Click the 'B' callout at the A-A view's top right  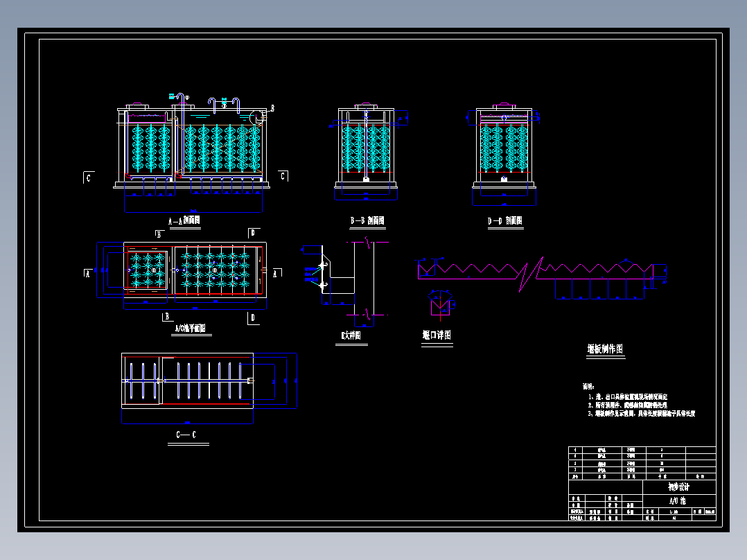point(272,108)
